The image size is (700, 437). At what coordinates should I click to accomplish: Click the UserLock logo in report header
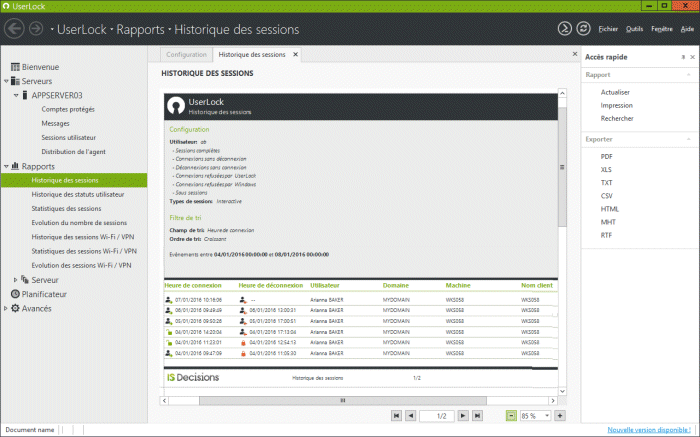pos(176,106)
